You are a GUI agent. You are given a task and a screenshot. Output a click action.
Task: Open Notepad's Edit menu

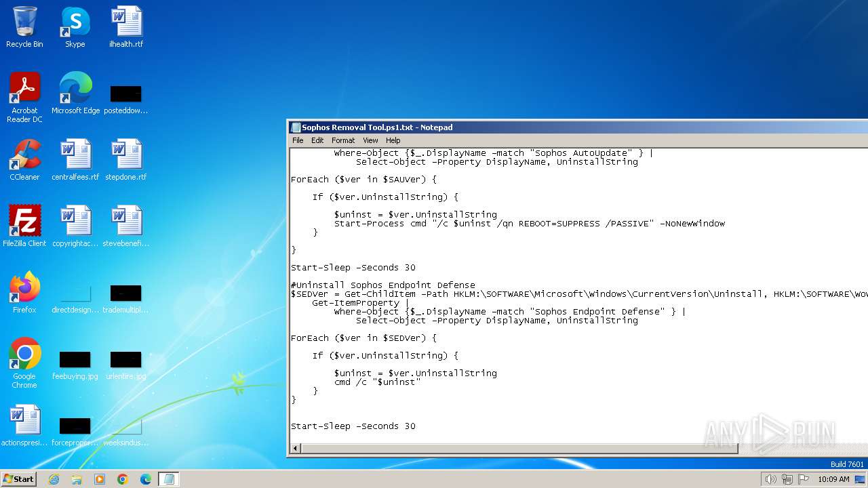point(317,140)
